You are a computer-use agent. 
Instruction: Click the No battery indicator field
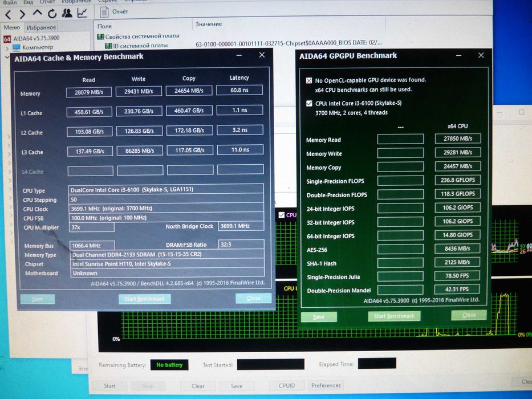click(169, 365)
